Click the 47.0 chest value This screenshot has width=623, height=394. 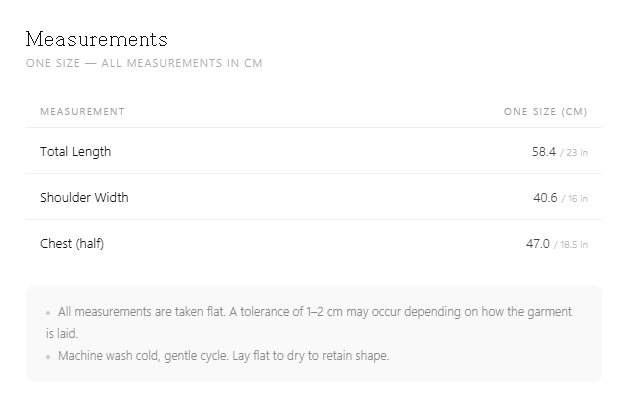tap(538, 244)
